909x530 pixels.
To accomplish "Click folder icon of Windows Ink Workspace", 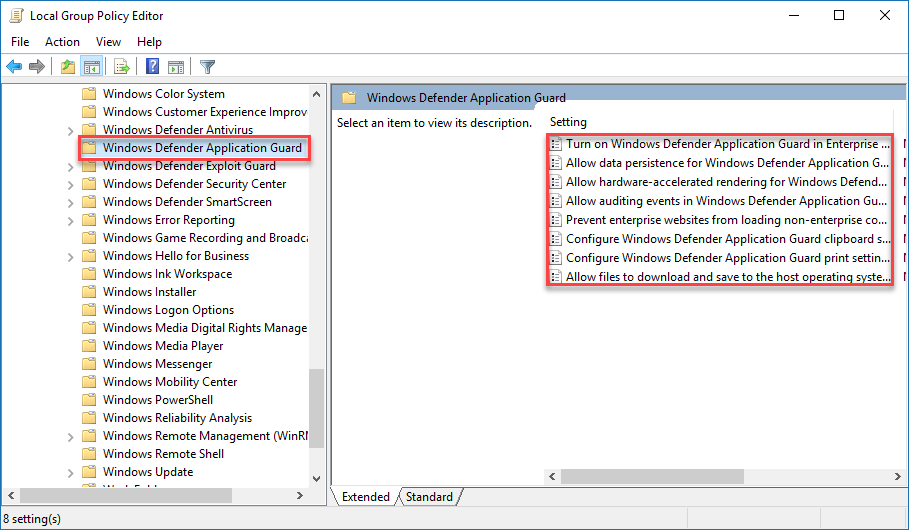I will point(89,274).
